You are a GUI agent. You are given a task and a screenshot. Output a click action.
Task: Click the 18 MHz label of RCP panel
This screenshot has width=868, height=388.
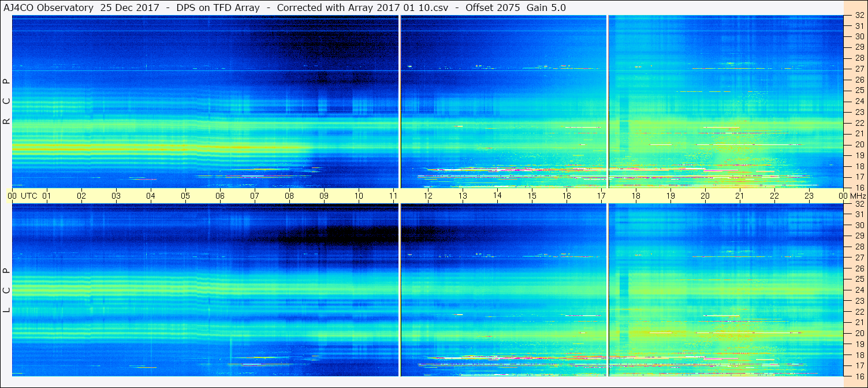[x=859, y=166]
